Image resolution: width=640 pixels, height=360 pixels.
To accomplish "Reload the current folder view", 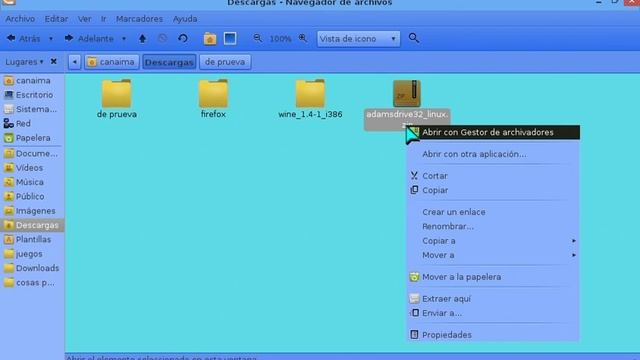I will (183, 39).
